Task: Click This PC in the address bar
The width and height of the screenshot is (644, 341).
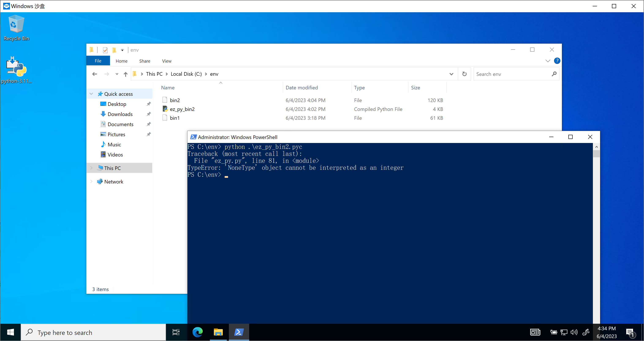Action: click(x=154, y=74)
